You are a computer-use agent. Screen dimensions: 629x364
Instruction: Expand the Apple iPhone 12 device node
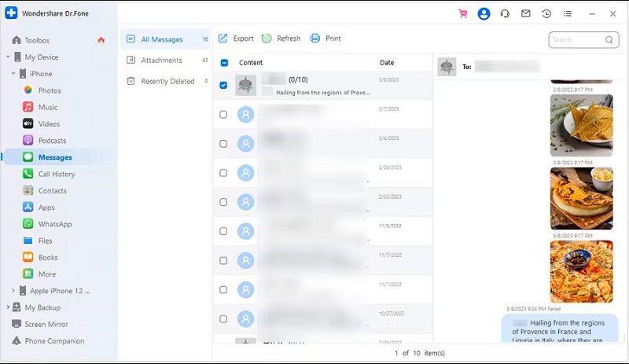point(13,291)
